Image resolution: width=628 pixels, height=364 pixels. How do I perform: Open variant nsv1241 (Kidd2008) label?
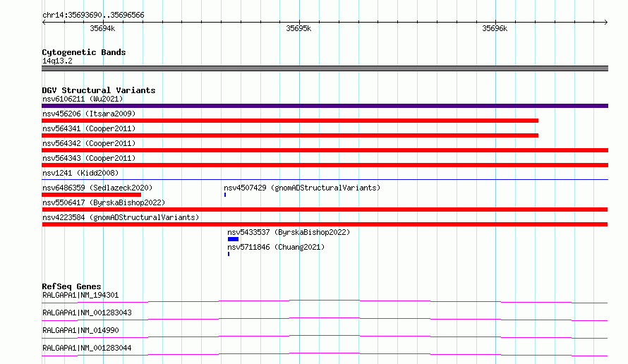(x=80, y=173)
